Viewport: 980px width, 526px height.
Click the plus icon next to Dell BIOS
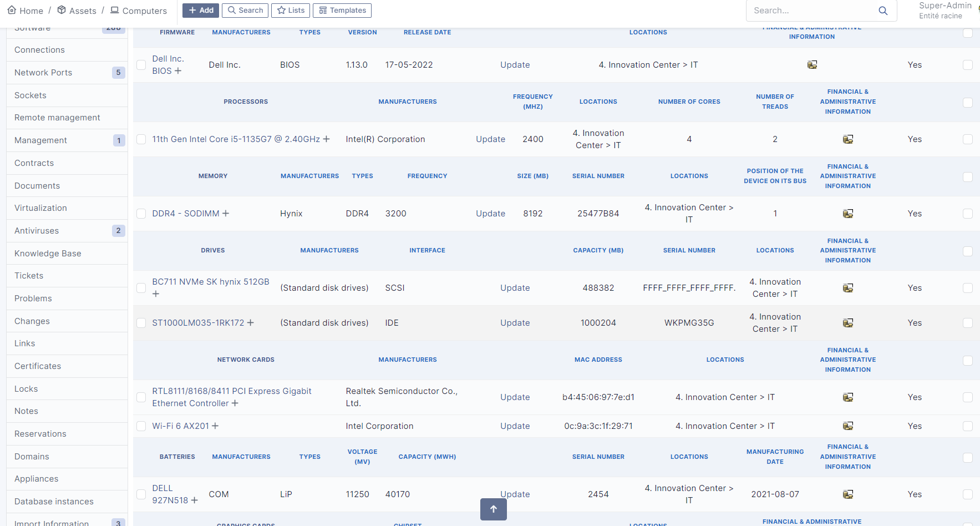coord(178,71)
